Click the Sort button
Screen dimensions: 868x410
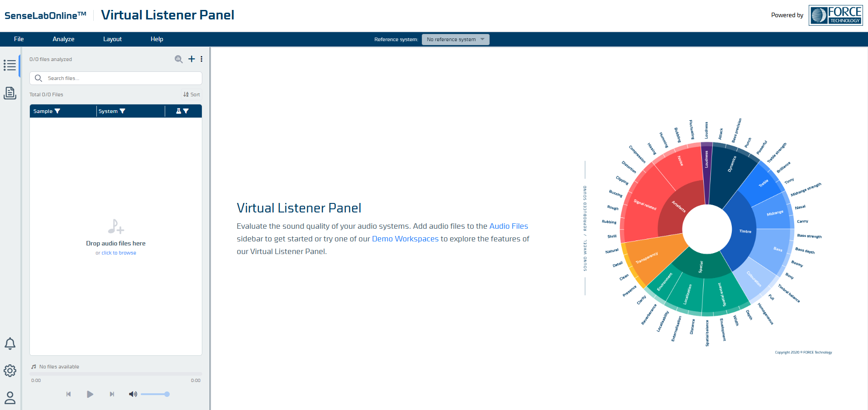(x=191, y=94)
